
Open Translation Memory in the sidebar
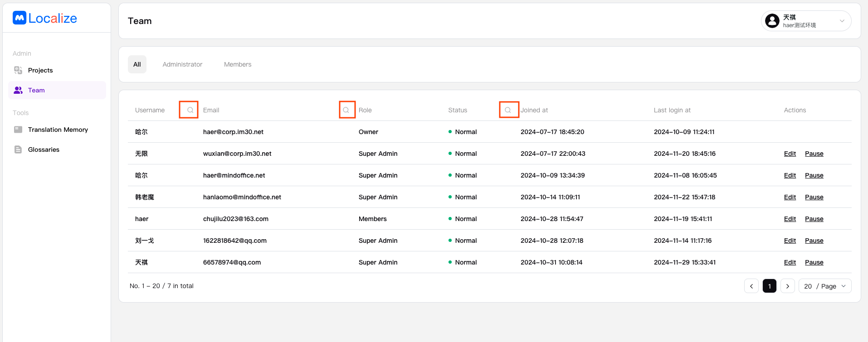coord(58,130)
